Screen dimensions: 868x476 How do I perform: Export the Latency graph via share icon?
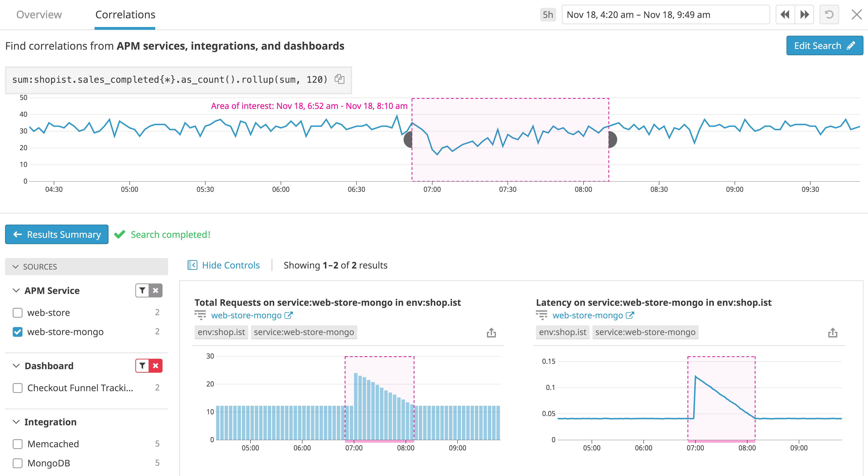coord(833,333)
